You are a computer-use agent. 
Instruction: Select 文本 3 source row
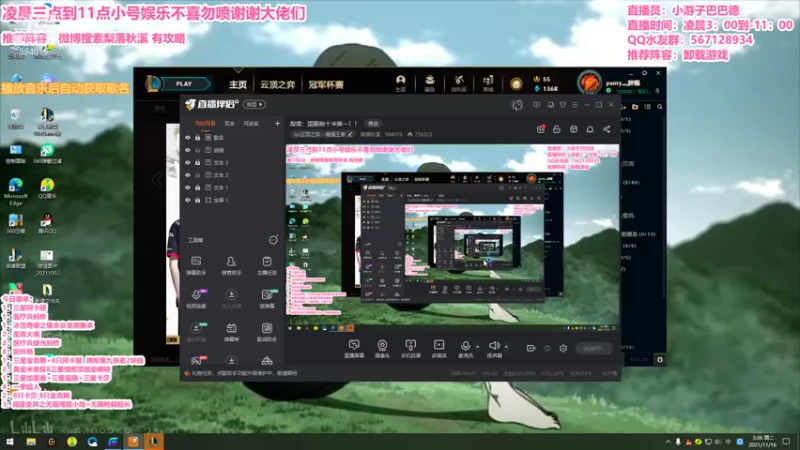click(x=232, y=163)
